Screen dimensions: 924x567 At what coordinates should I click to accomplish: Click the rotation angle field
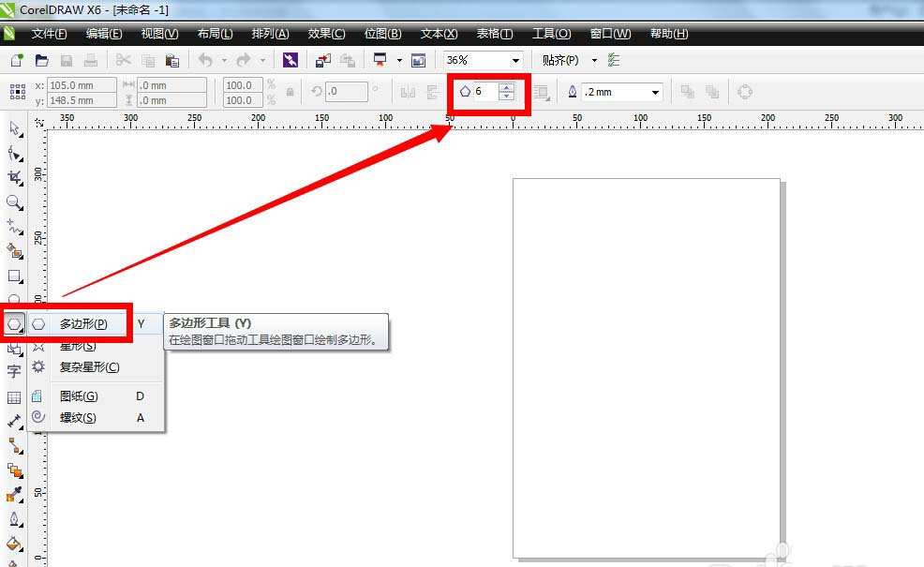point(347,91)
